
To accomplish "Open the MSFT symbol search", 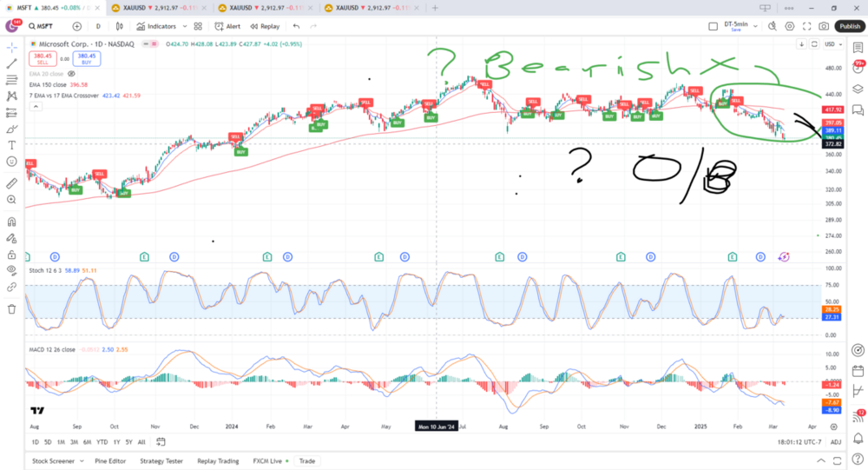I will tap(41, 26).
